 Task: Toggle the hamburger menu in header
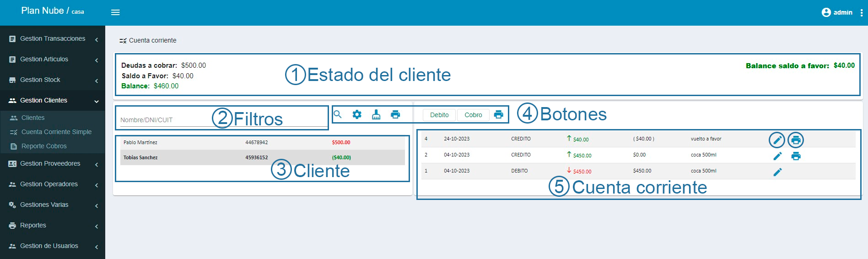click(115, 12)
